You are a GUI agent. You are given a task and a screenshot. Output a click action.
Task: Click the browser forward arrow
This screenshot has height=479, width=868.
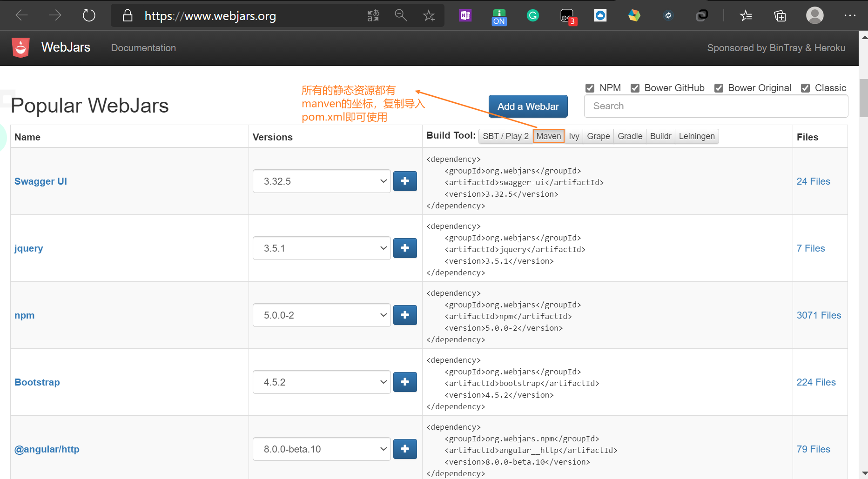pyautogui.click(x=55, y=16)
